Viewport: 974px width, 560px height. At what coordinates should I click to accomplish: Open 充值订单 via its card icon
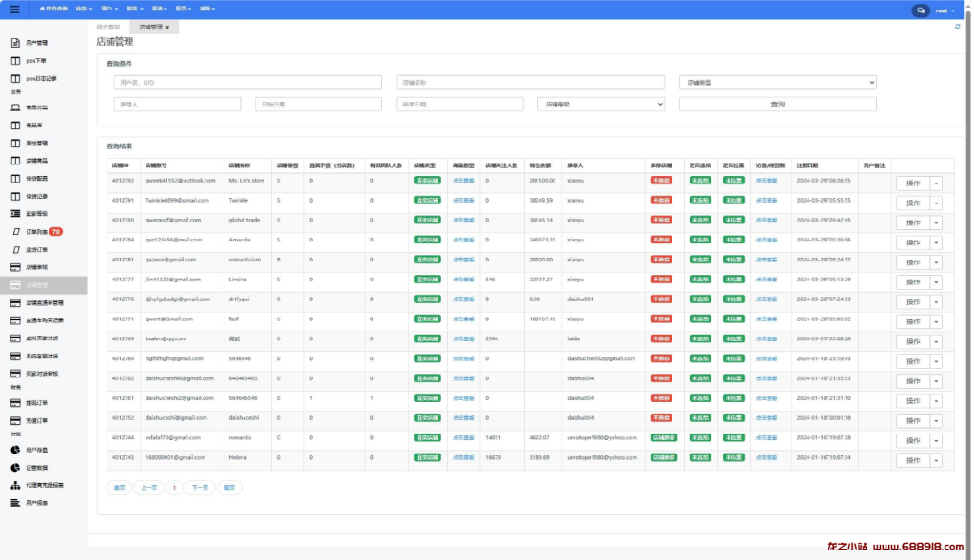[x=15, y=421]
